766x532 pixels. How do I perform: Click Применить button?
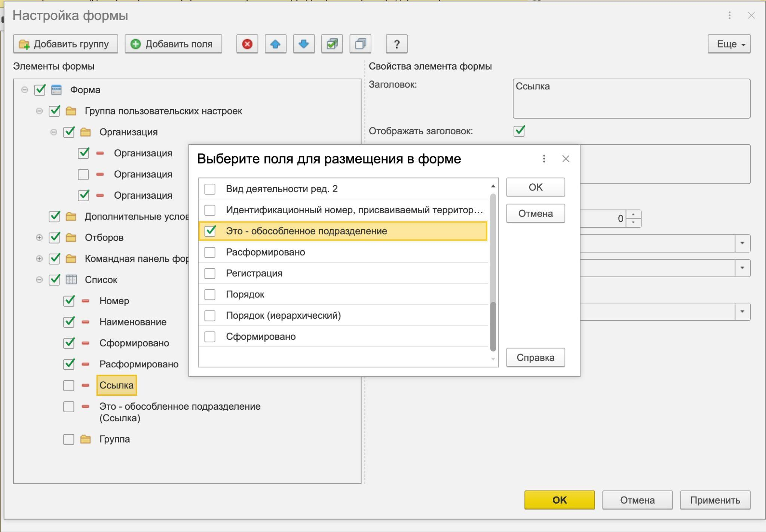tap(715, 500)
